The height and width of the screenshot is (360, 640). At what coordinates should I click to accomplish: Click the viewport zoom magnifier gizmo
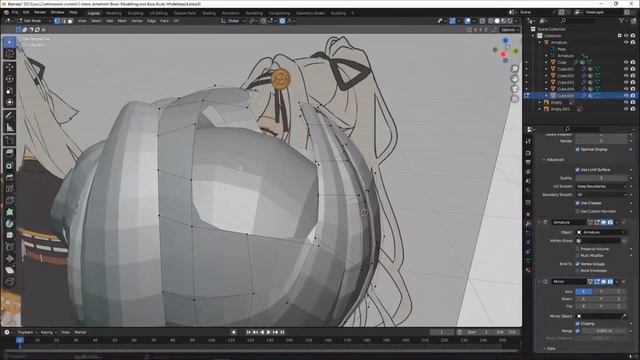tap(515, 69)
